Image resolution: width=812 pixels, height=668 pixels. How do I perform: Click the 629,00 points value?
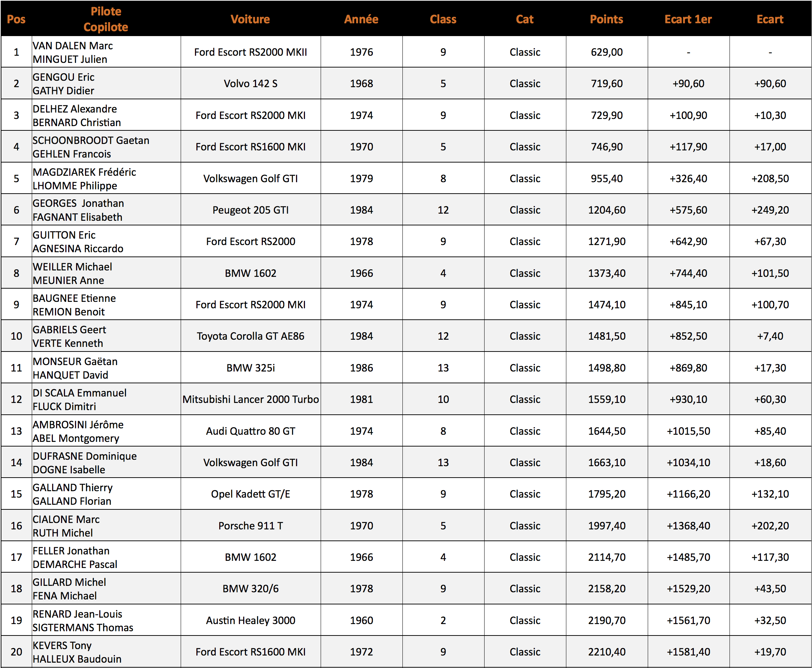tap(607, 52)
